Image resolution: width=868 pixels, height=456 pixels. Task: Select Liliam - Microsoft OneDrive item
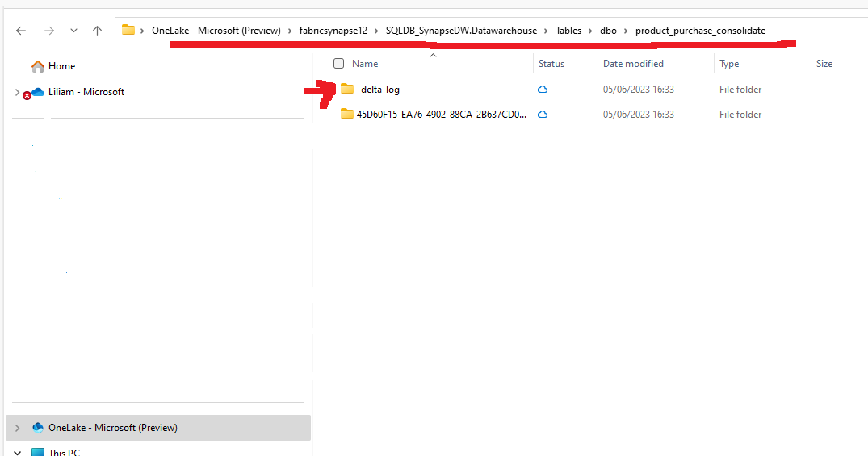point(86,92)
